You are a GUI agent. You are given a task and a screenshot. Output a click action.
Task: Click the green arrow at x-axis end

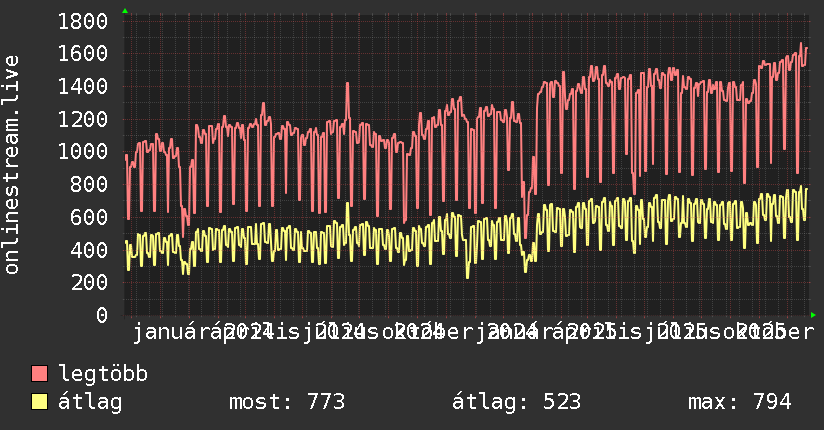click(x=813, y=315)
